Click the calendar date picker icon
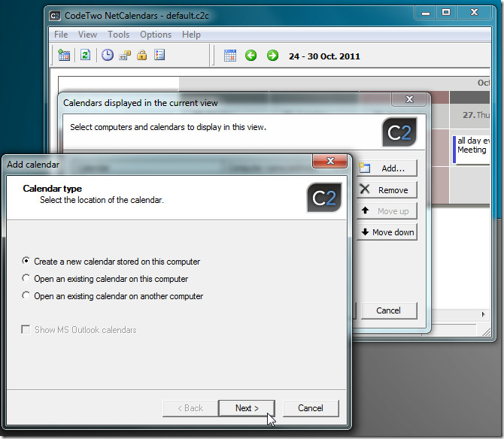 pos(230,56)
